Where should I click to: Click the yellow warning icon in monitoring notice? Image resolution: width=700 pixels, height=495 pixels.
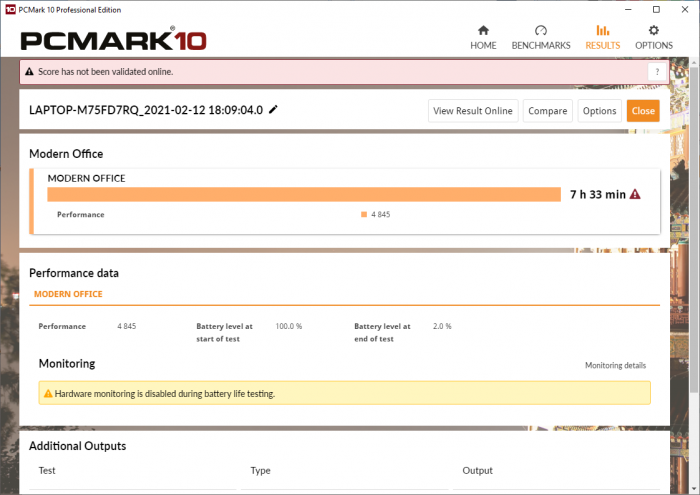[48, 394]
